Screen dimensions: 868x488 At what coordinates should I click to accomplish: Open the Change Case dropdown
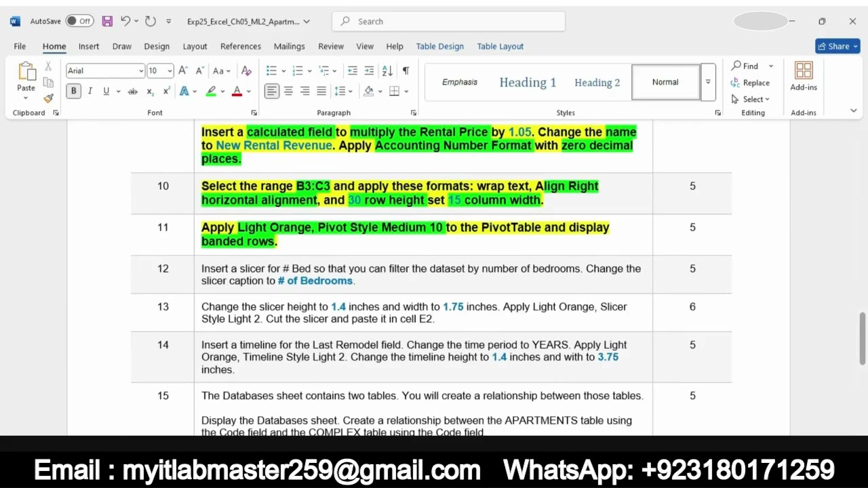(x=222, y=70)
